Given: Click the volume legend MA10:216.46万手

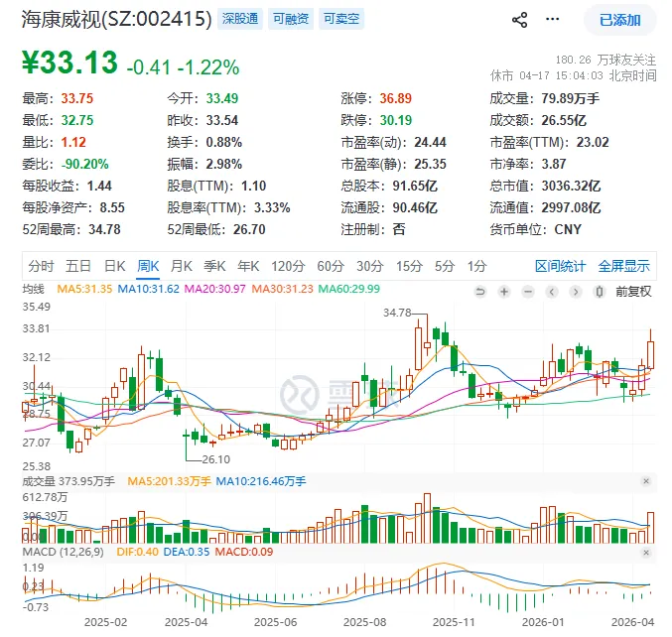Looking at the screenshot, I should pyautogui.click(x=261, y=481).
